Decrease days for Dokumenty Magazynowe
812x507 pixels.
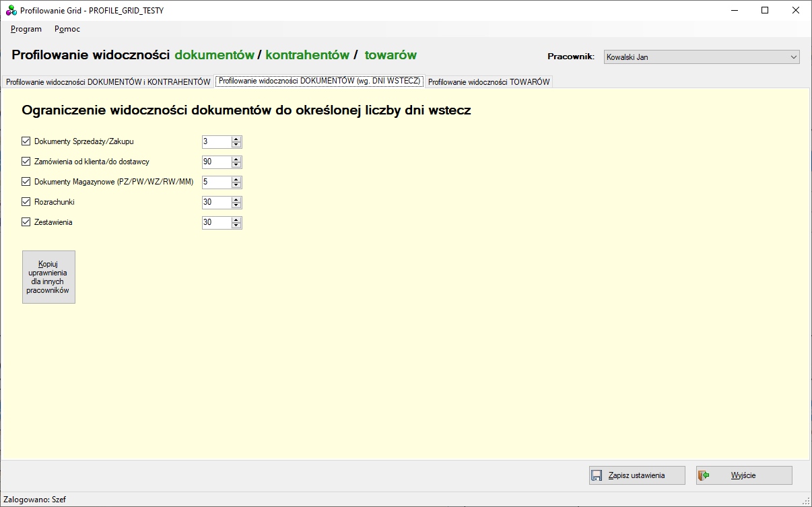point(236,185)
